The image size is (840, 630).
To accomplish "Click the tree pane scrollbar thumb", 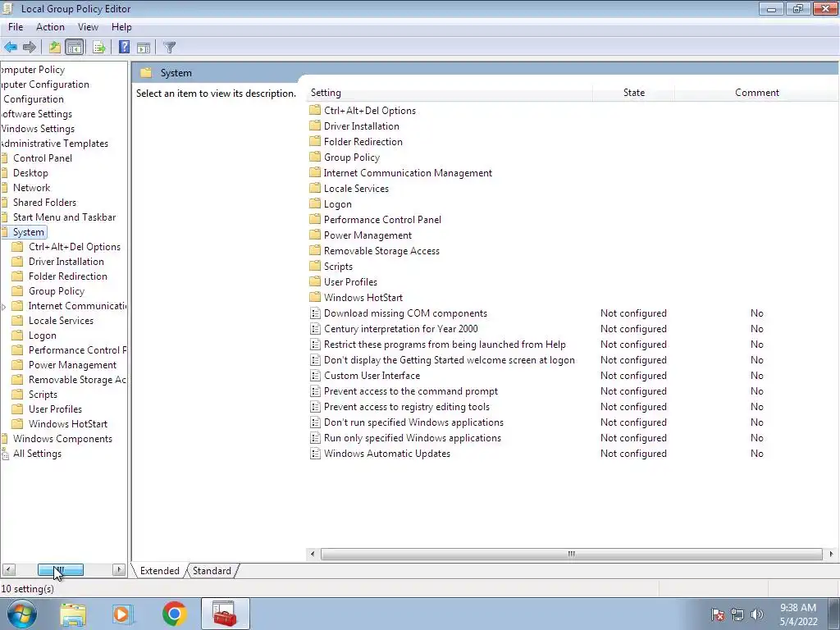I will (x=60, y=570).
